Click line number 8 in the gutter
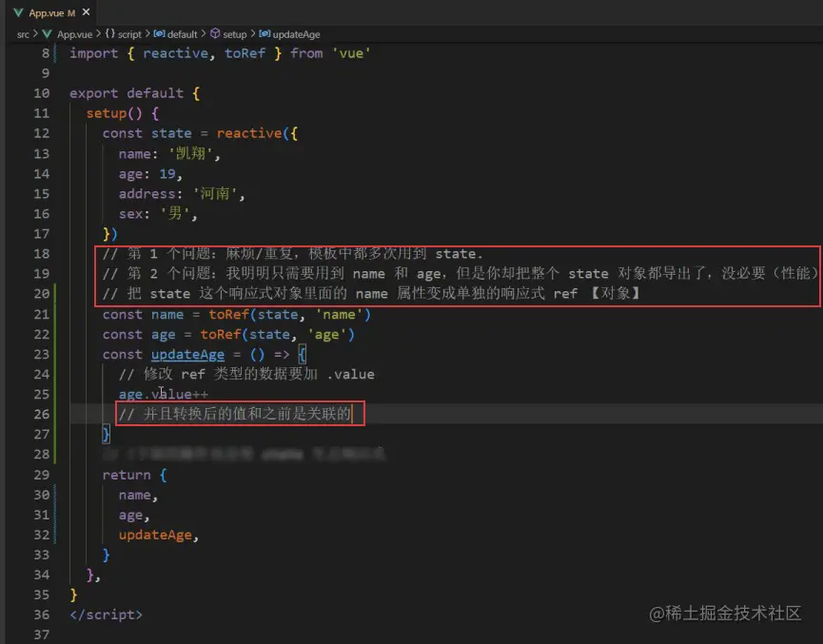Viewport: 823px width, 644px height. pos(46,53)
